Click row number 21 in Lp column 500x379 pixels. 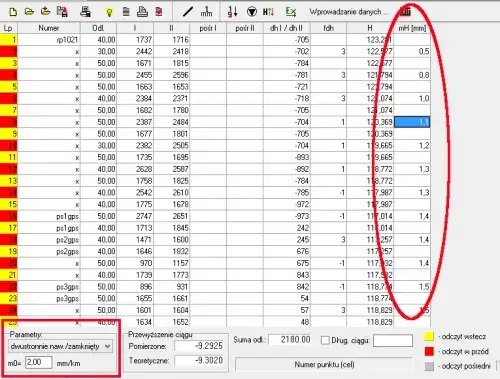[x=9, y=275]
